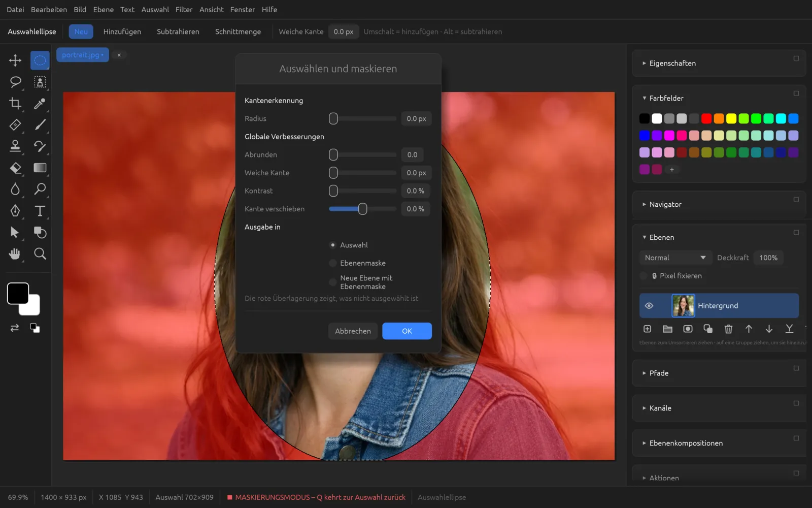The width and height of the screenshot is (812, 508).
Task: Toggle the Pixel fixieren checkbox
Action: [644, 276]
